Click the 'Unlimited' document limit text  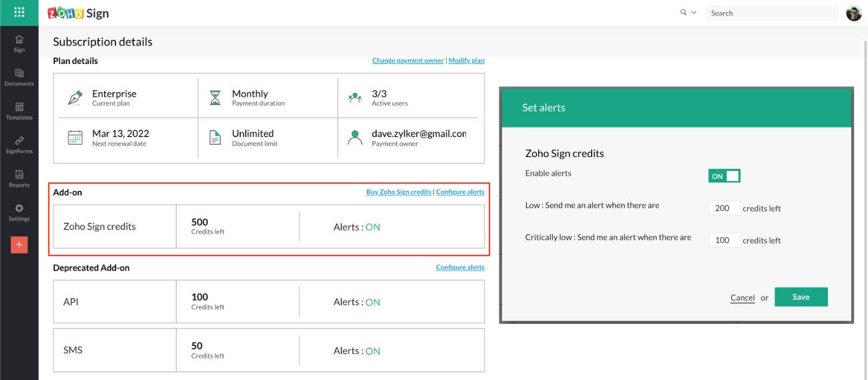(x=252, y=134)
